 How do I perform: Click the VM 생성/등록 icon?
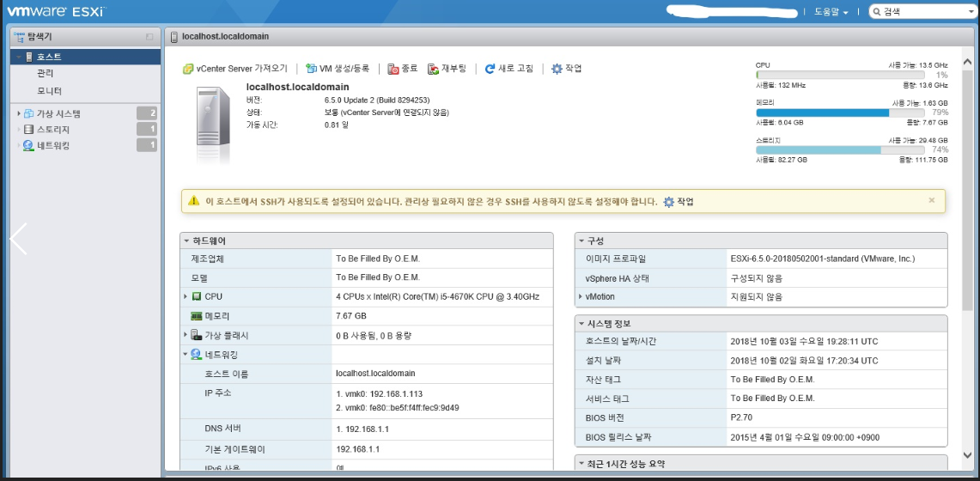(x=311, y=69)
